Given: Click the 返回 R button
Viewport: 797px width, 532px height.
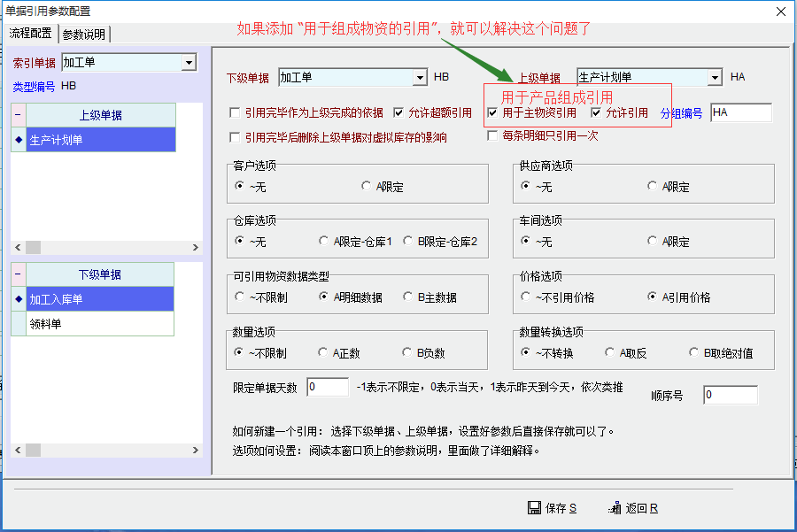Looking at the screenshot, I should pyautogui.click(x=634, y=508).
